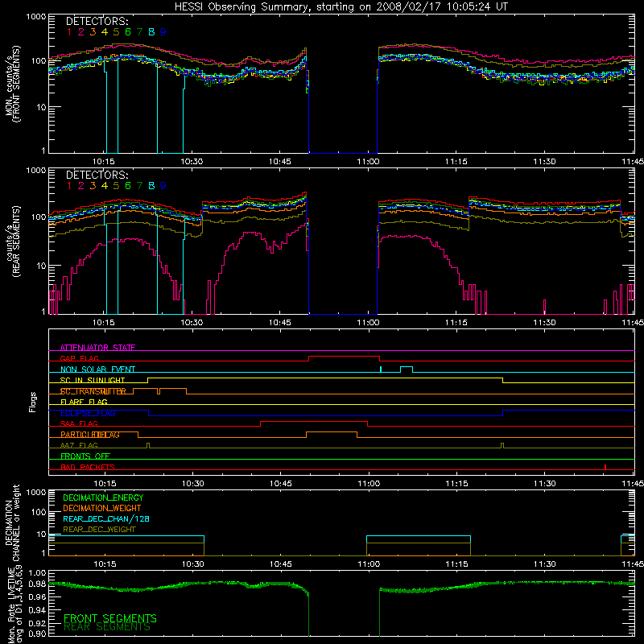Pick detector 2 in the rear segments legend

coord(81,186)
